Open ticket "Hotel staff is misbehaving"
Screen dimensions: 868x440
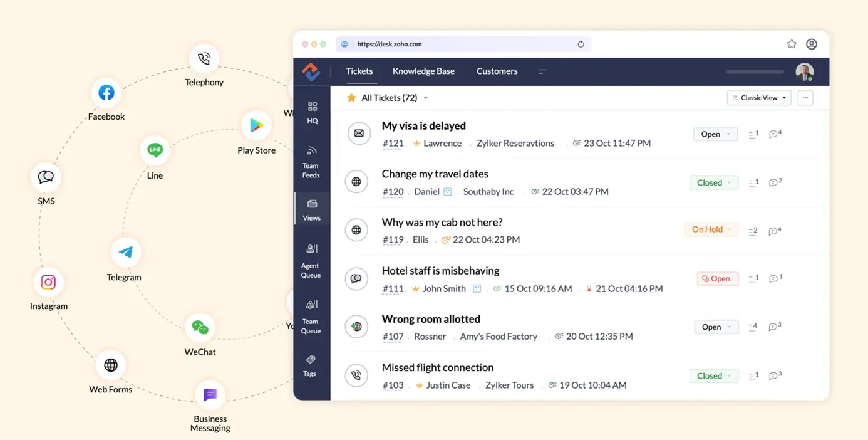441,270
